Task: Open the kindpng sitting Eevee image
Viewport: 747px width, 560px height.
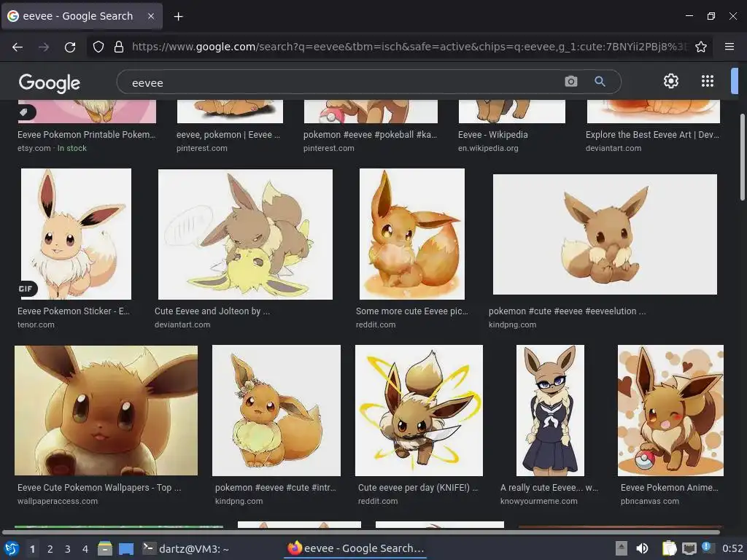Action: [605, 234]
